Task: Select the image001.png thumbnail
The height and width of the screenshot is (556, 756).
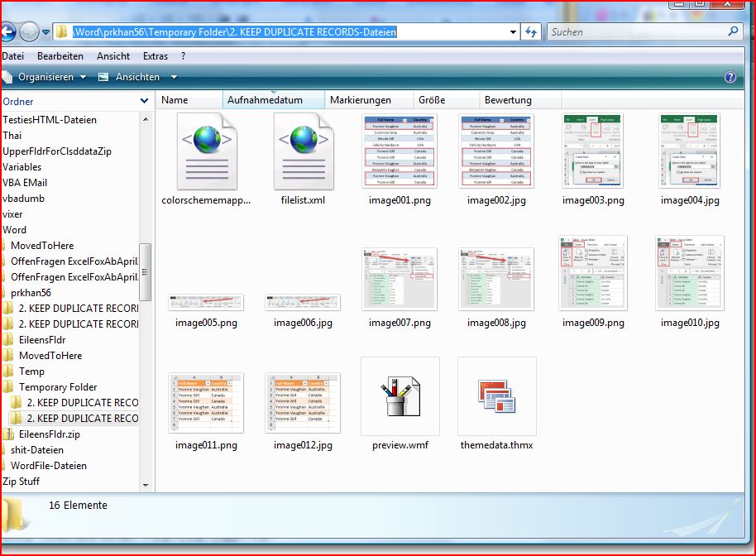Action: [x=400, y=151]
